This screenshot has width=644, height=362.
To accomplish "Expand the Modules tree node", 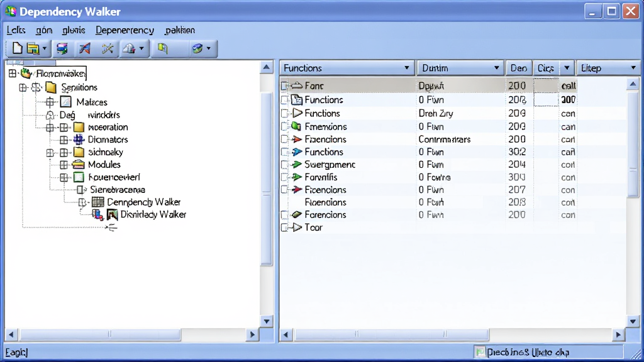I will 64,165.
